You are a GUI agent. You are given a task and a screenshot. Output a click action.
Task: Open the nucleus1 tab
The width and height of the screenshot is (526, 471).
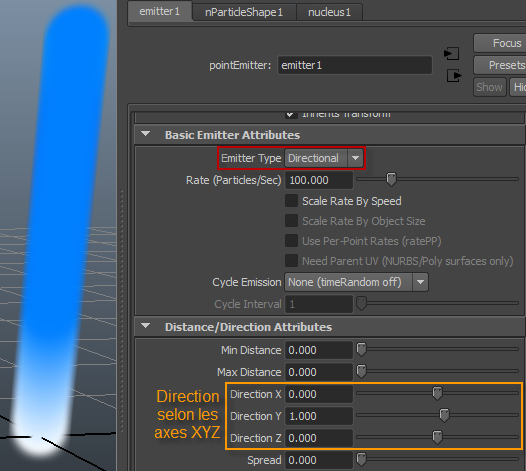[x=329, y=12]
